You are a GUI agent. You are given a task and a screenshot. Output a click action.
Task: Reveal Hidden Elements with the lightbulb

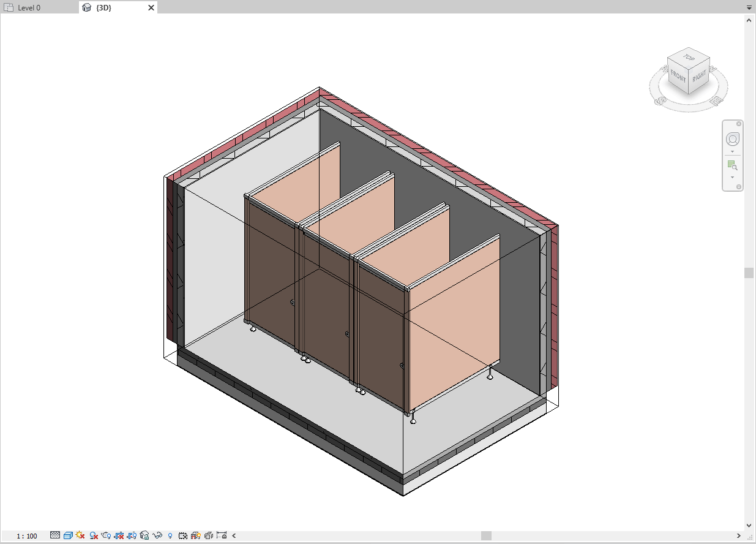(x=170, y=535)
